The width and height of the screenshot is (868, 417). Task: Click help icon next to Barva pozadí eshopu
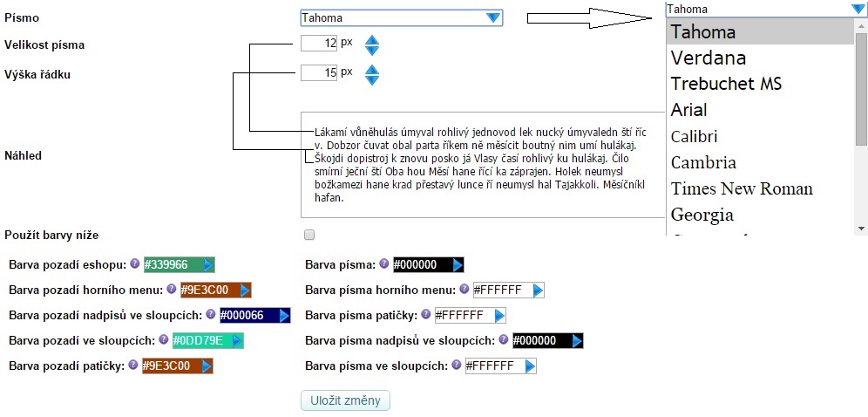tap(135, 263)
